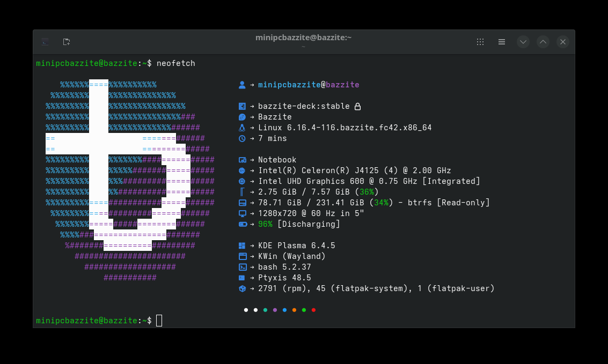The height and width of the screenshot is (364, 608).
Task: Click the Fedora-style icon beside Bazzite
Action: pyautogui.click(x=242, y=117)
